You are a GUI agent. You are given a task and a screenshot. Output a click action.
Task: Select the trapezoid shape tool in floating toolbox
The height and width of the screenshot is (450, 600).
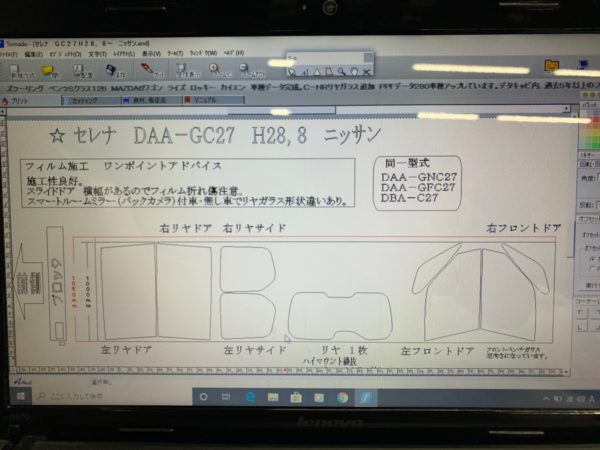pyautogui.click(x=329, y=72)
